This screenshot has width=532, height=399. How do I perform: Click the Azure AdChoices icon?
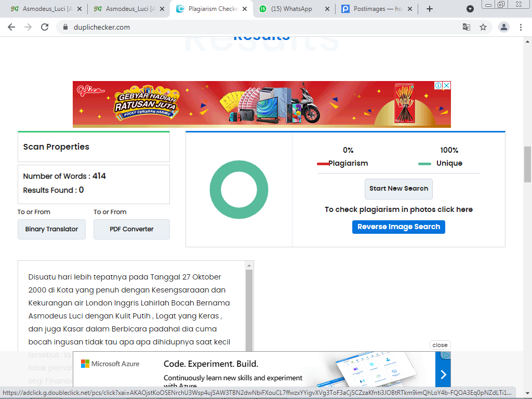[x=446, y=355]
